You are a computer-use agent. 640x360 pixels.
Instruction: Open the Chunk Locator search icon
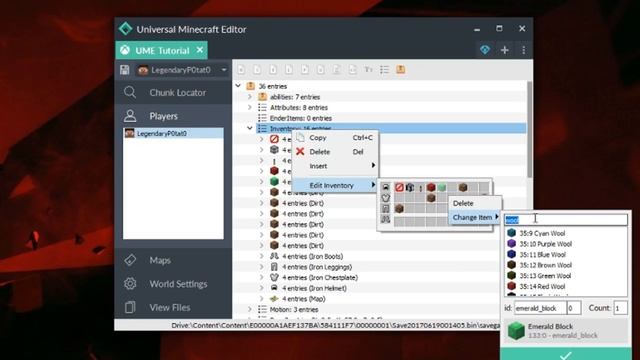pos(130,92)
